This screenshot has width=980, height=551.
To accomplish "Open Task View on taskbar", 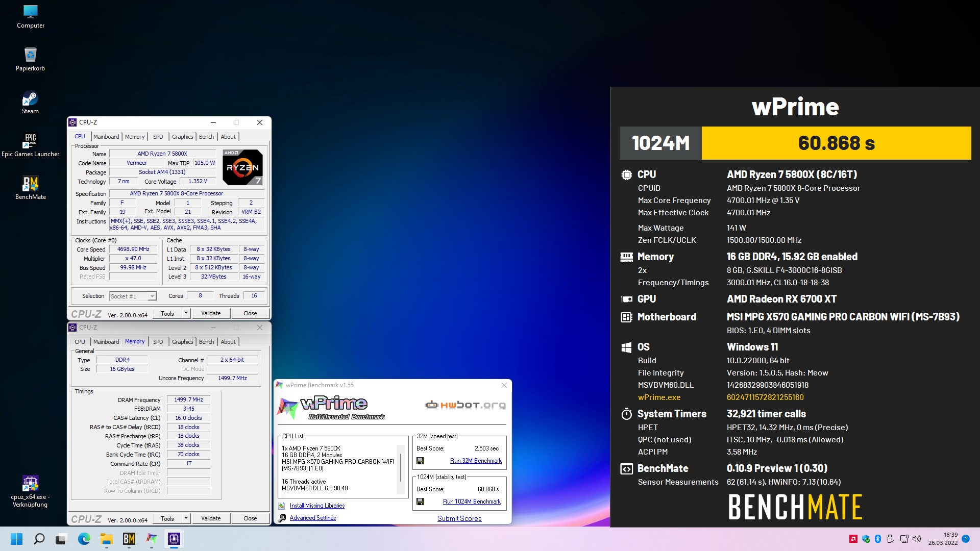I will pos(61,539).
